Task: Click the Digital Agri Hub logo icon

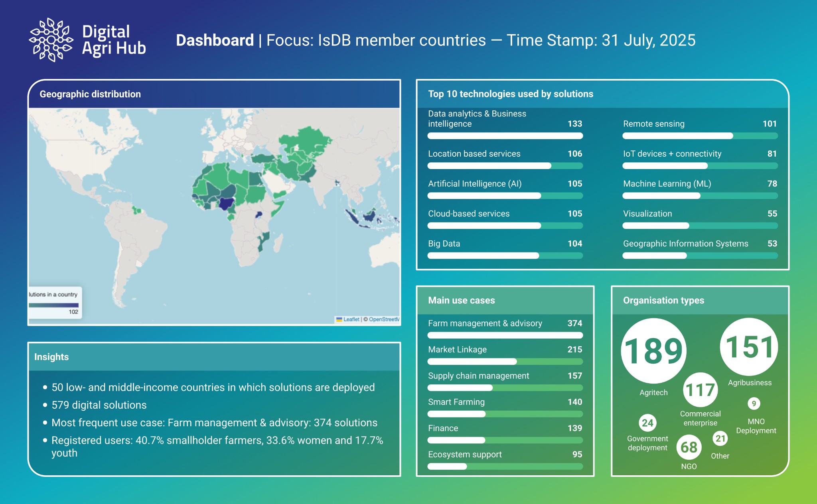Action: click(x=51, y=40)
